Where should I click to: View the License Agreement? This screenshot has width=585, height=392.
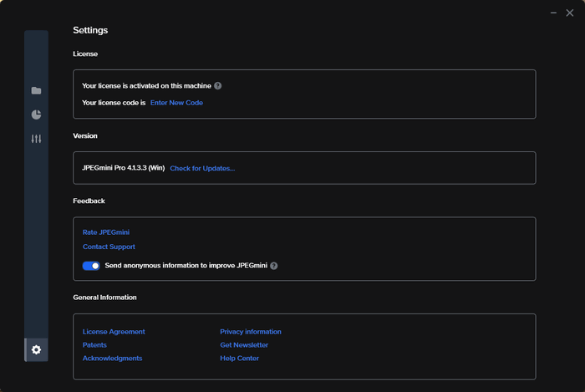tap(114, 332)
